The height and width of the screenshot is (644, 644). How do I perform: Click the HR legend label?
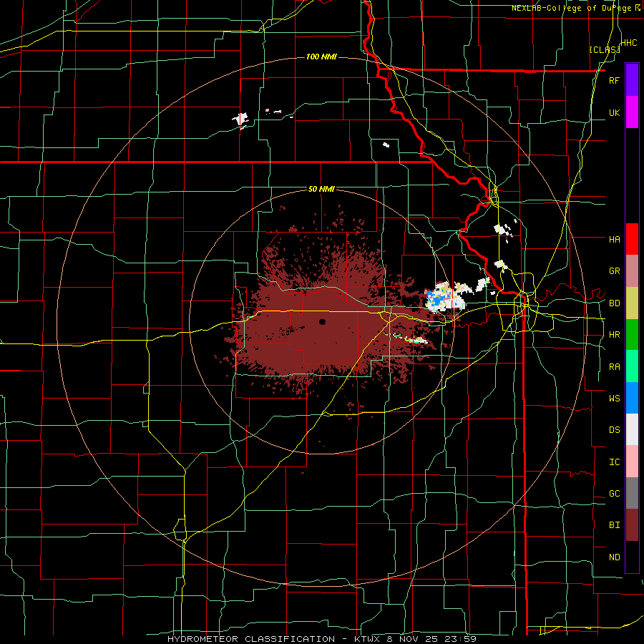614,335
